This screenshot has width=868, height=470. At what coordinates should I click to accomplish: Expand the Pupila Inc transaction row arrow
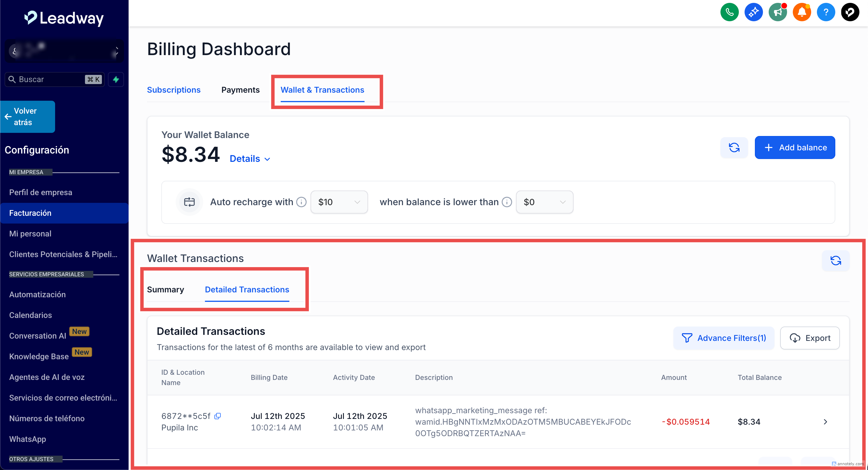[x=825, y=422]
